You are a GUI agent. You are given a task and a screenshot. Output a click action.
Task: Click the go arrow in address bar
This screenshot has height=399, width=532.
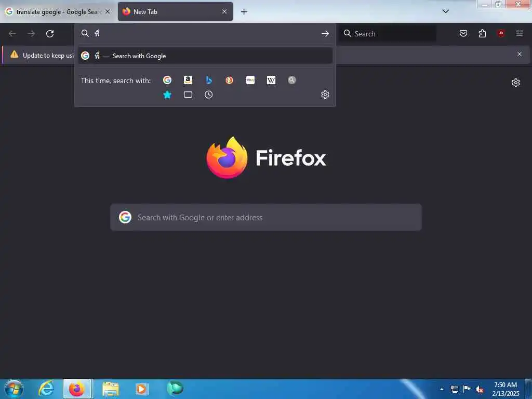pos(325,34)
